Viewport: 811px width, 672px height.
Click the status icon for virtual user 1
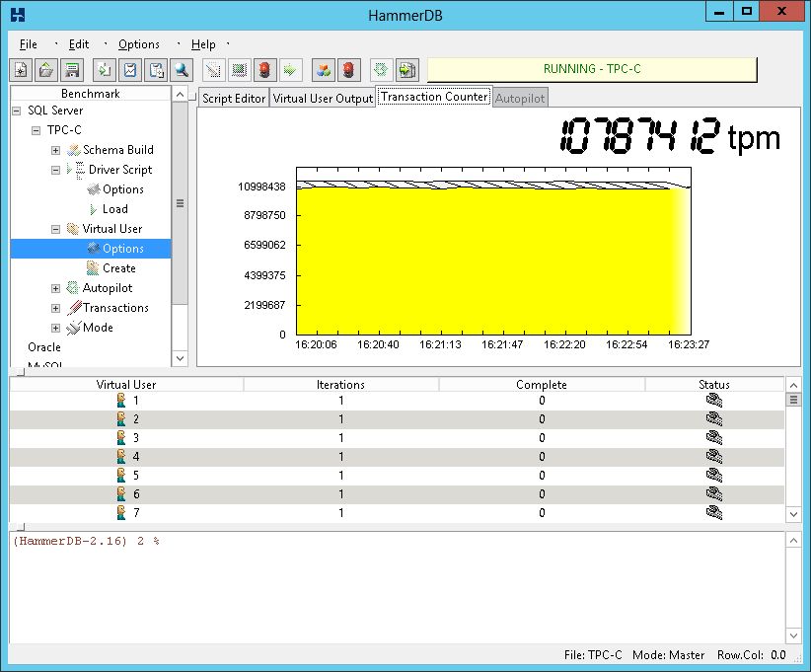[x=714, y=400]
